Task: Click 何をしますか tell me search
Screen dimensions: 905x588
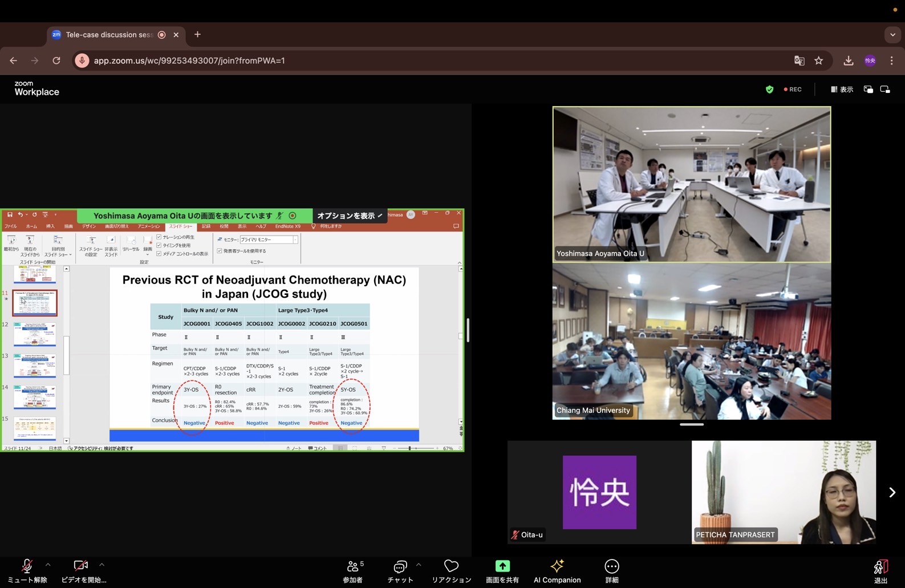Action: (x=327, y=226)
